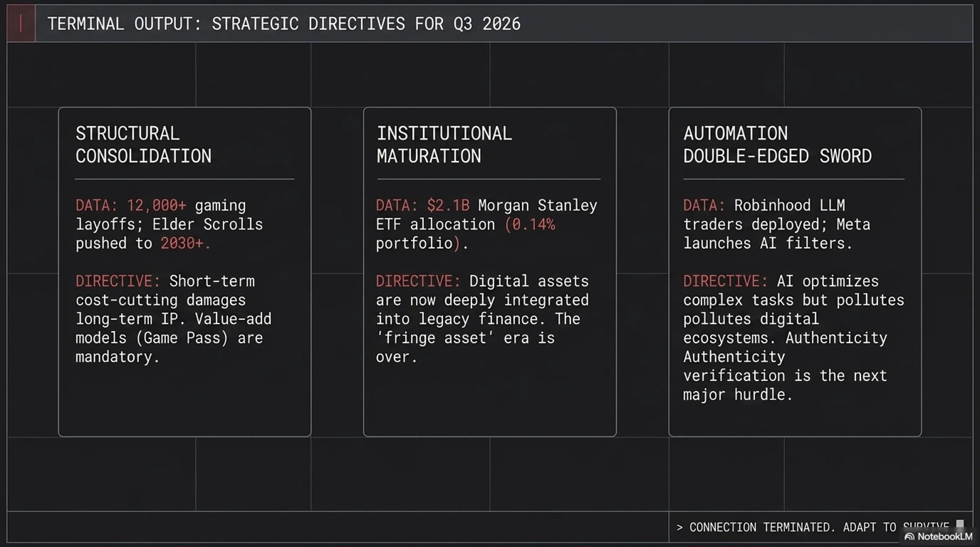Click the words "Robinhood LLM"
The height and width of the screenshot is (547, 980).
click(x=789, y=205)
